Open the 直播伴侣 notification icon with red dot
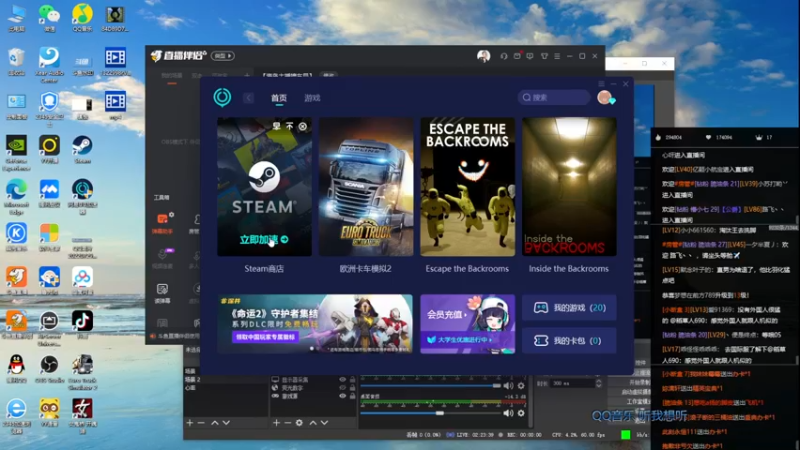The height and width of the screenshot is (450, 800). [517, 56]
